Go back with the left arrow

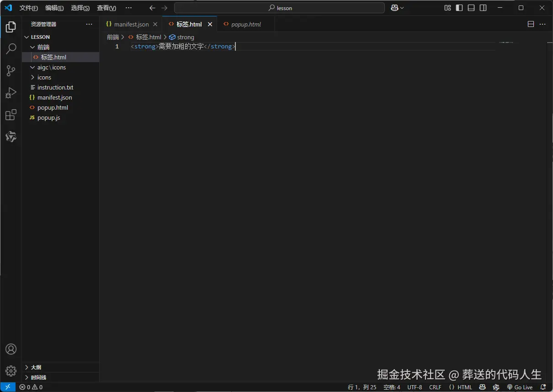(153, 8)
